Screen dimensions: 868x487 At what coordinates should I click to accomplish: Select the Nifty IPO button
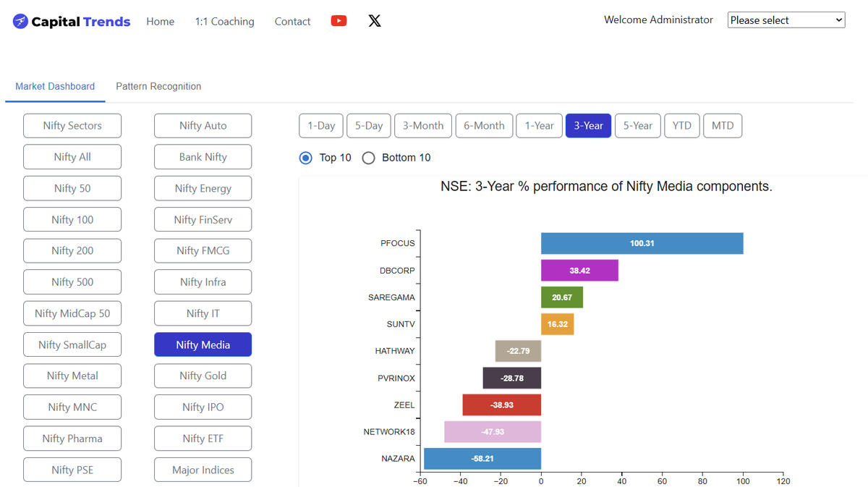[203, 407]
